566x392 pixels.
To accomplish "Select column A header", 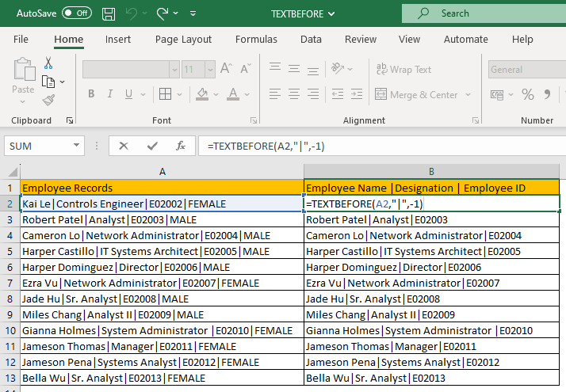I will click(x=162, y=172).
